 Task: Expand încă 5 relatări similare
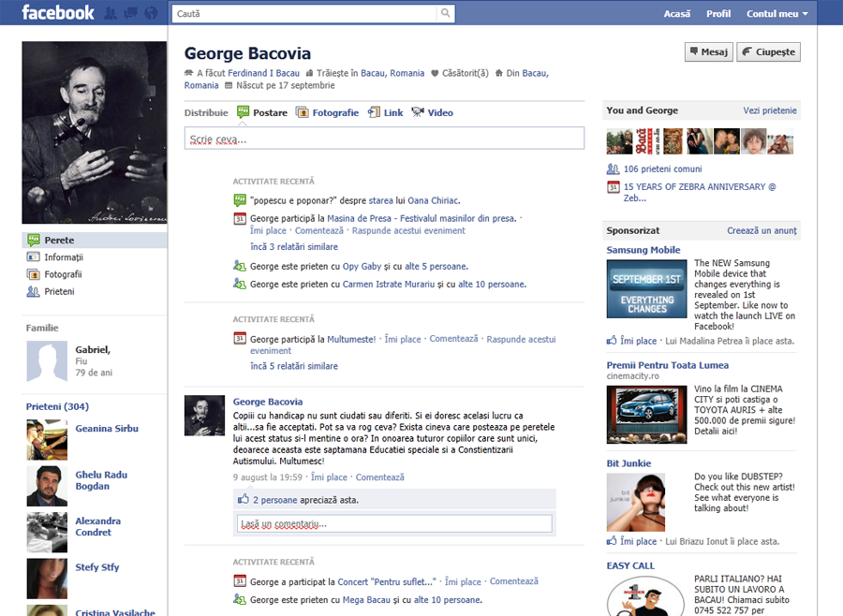click(294, 366)
